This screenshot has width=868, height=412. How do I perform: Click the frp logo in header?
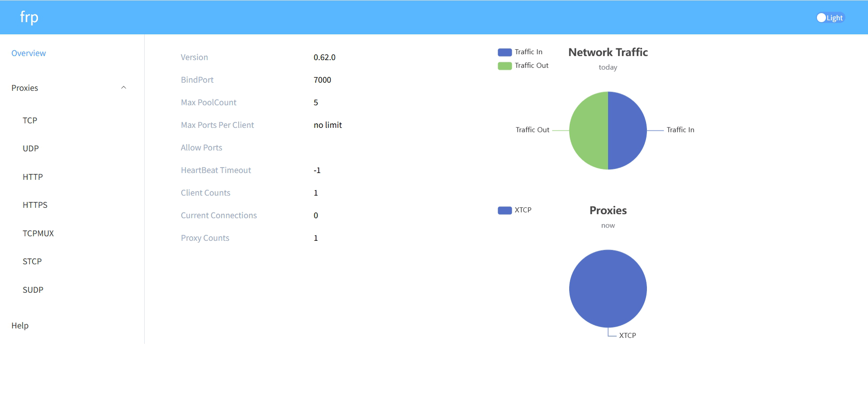click(29, 17)
